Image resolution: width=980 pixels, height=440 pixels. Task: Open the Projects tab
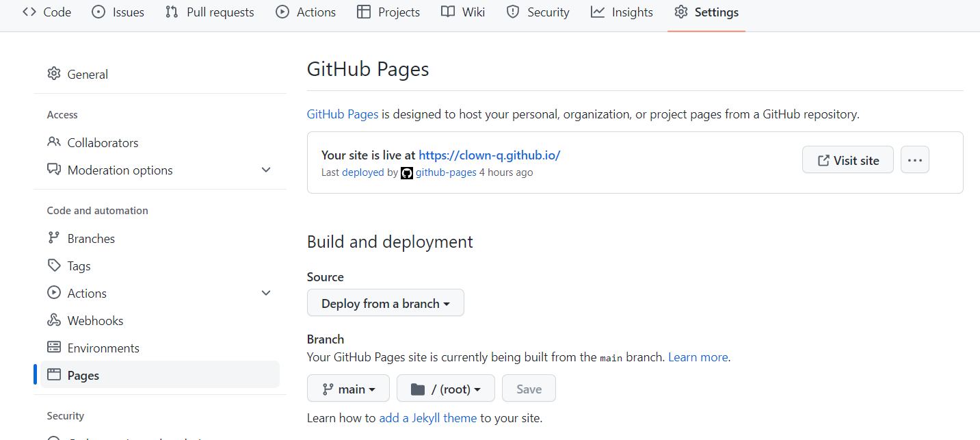click(x=388, y=12)
